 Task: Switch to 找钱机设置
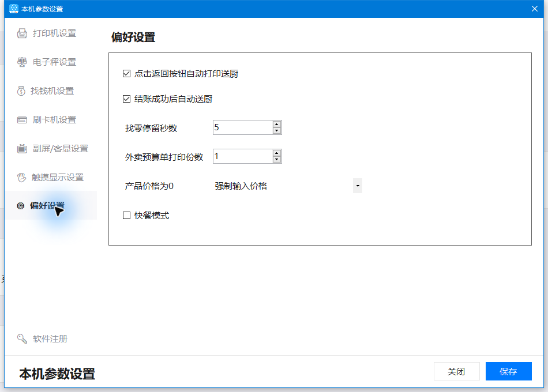[51, 91]
